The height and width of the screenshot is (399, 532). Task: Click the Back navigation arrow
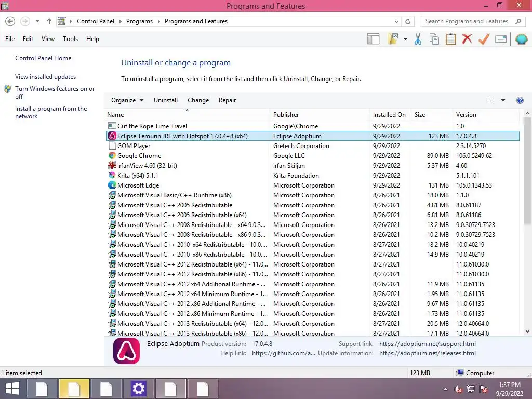(x=10, y=21)
